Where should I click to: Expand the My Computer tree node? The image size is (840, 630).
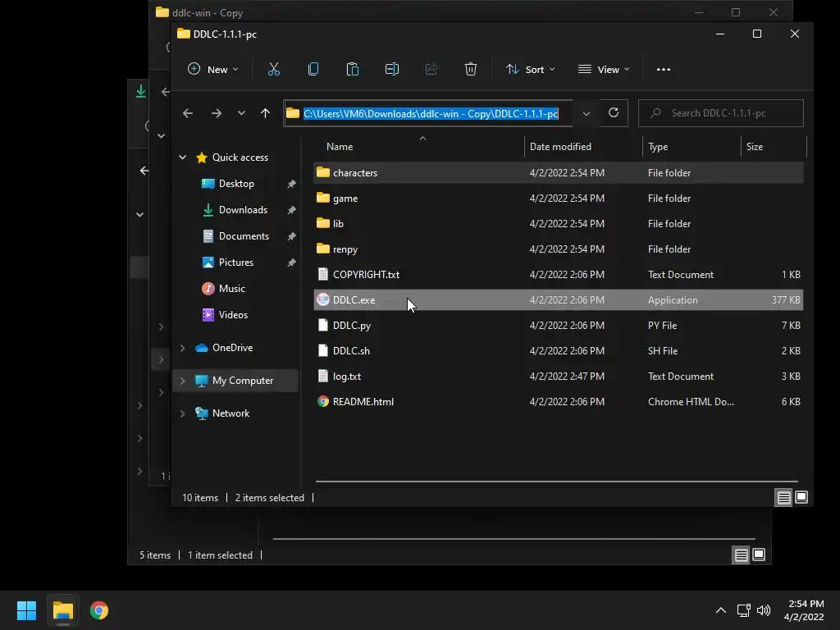coord(182,381)
